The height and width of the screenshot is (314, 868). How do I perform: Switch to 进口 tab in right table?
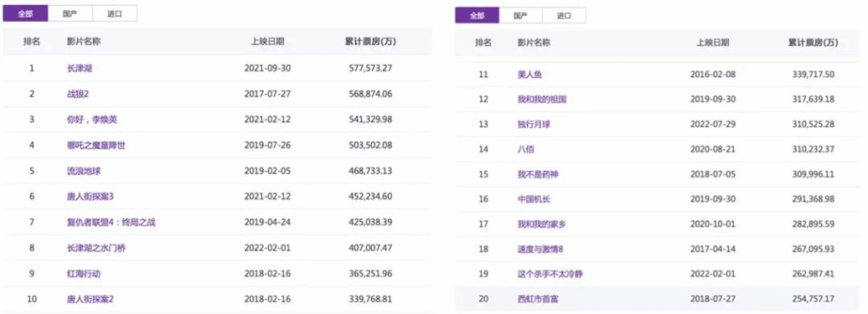pyautogui.click(x=564, y=15)
